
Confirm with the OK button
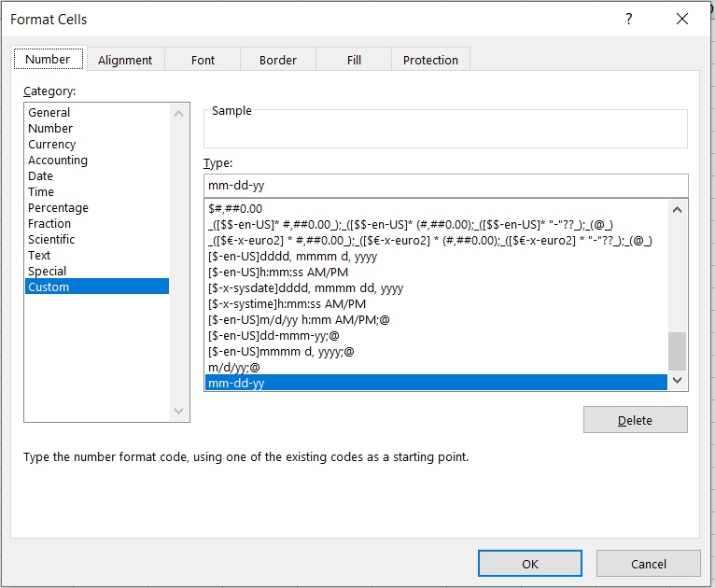(530, 564)
